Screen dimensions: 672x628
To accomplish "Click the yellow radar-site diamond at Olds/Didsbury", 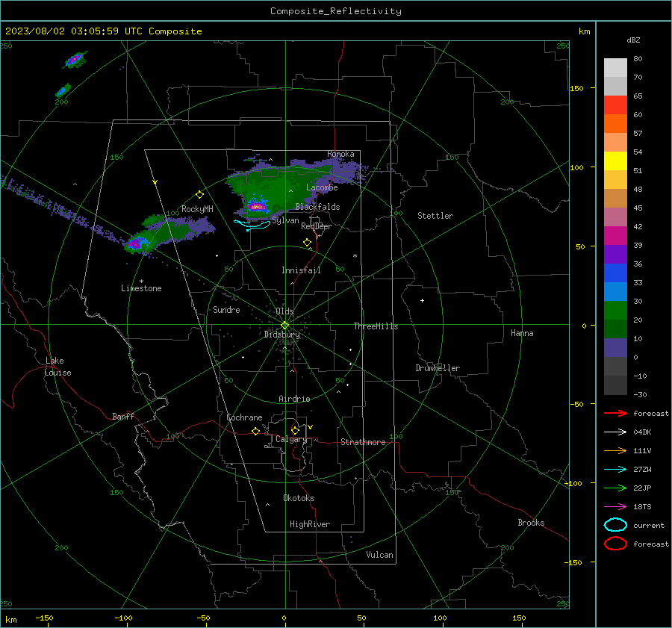I will click(x=284, y=326).
